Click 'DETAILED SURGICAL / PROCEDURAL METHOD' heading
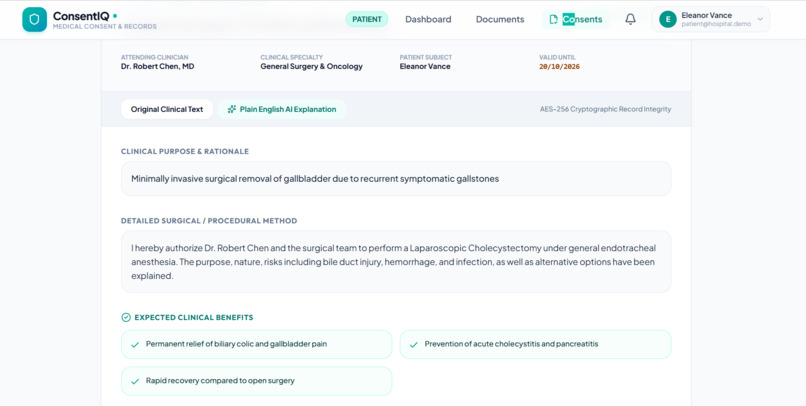The width and height of the screenshot is (806, 406). pos(209,221)
